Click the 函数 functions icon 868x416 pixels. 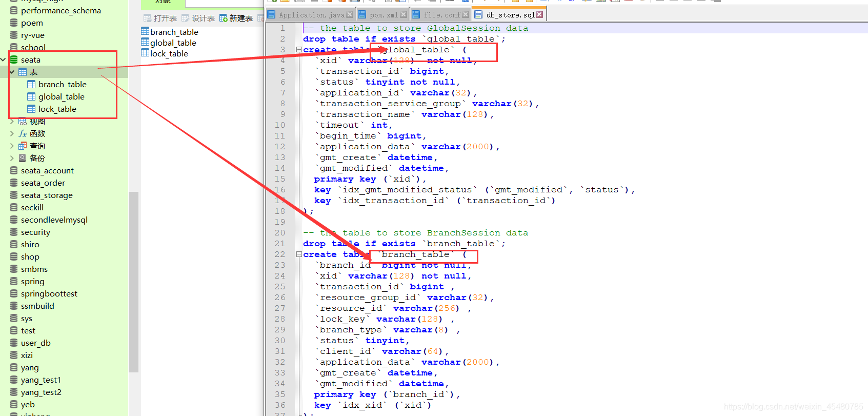pos(23,134)
